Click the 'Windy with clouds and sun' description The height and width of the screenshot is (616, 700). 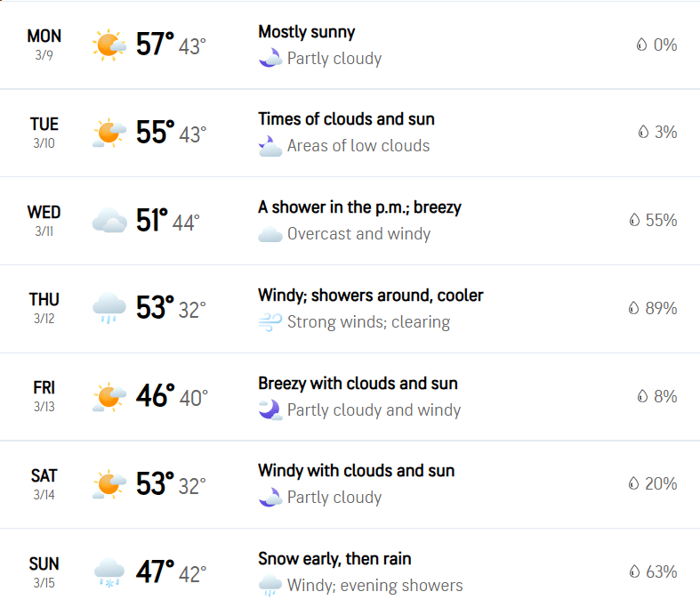pos(356,471)
